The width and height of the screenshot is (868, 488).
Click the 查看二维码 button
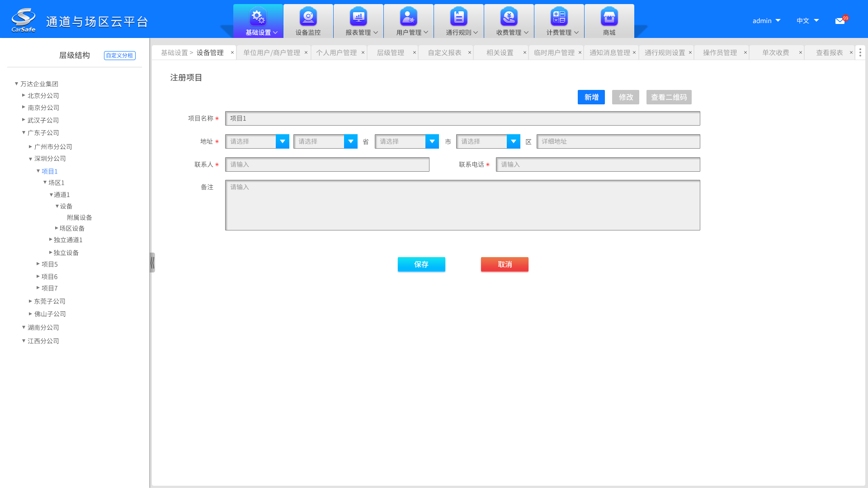[x=669, y=97]
